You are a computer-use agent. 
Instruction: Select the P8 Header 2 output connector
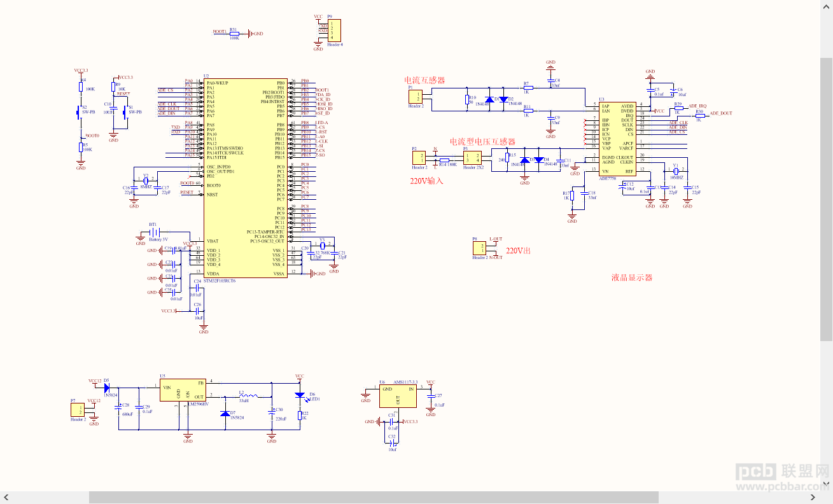pos(479,248)
